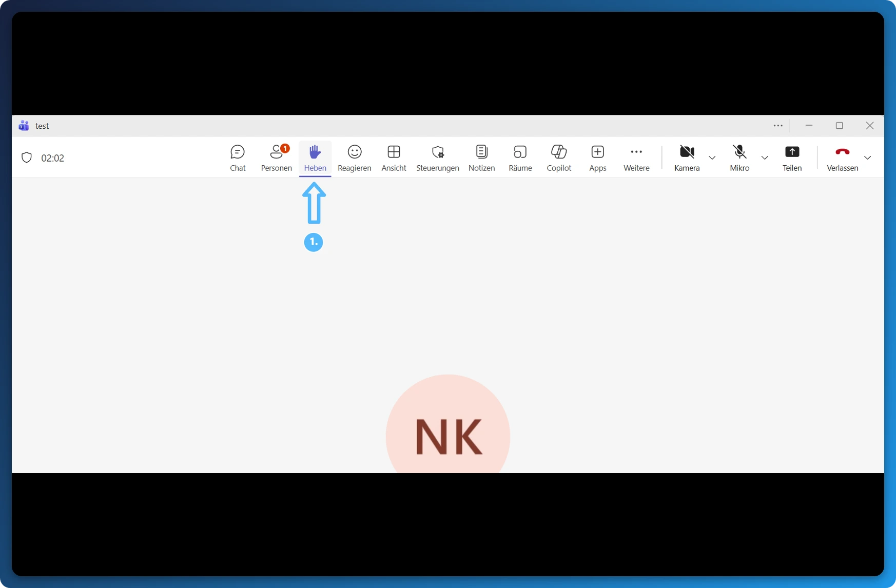The height and width of the screenshot is (588, 896).
Task: Open the Steuerungen meeting controls
Action: pyautogui.click(x=437, y=158)
